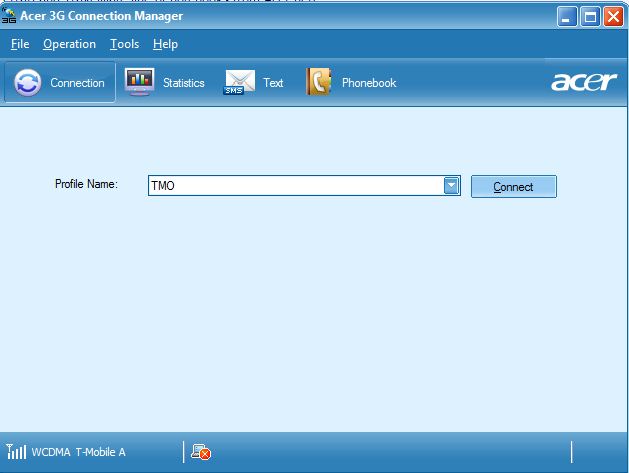Close the Acer 3G Connection Manager window
This screenshot has width=629, height=473.
[613, 17]
